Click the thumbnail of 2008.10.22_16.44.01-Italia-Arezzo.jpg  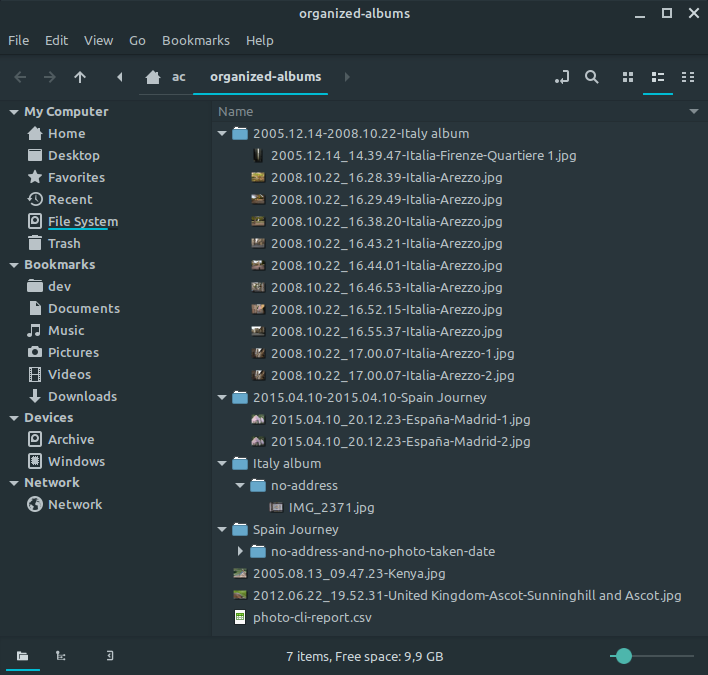point(258,265)
